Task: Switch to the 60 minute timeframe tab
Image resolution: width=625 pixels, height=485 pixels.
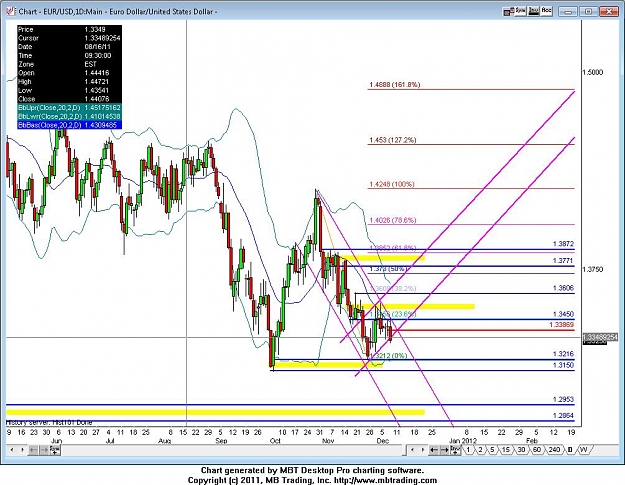Action: click(x=537, y=450)
